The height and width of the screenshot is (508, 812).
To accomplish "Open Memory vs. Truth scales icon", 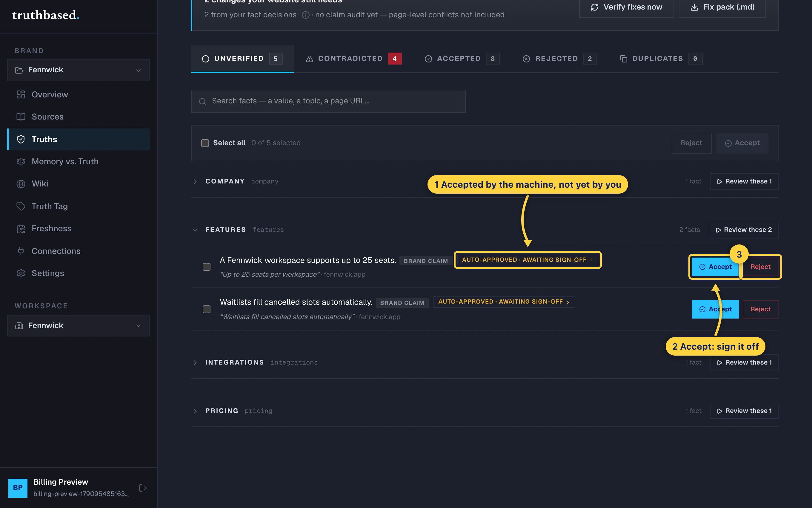I will pyautogui.click(x=21, y=162).
